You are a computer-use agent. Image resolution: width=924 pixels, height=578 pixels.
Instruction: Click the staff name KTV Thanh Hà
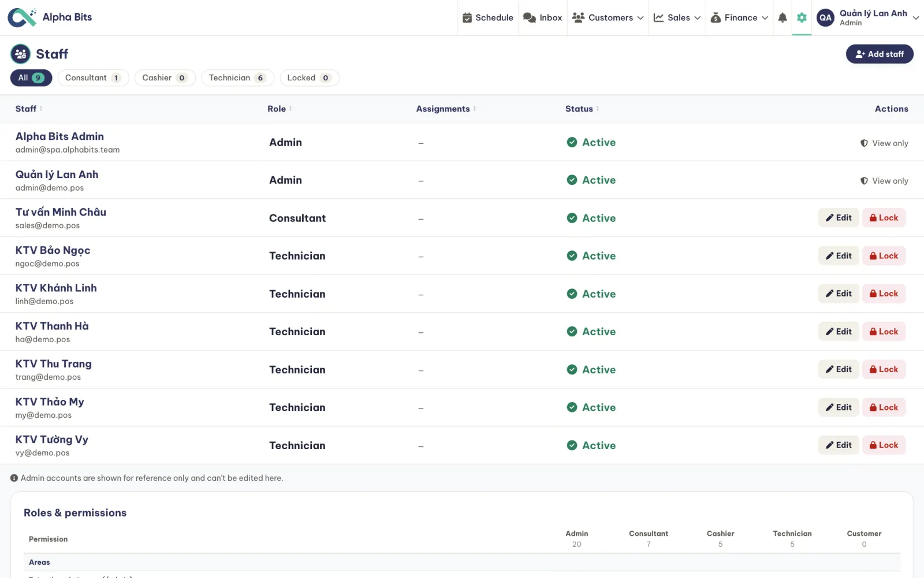click(52, 326)
